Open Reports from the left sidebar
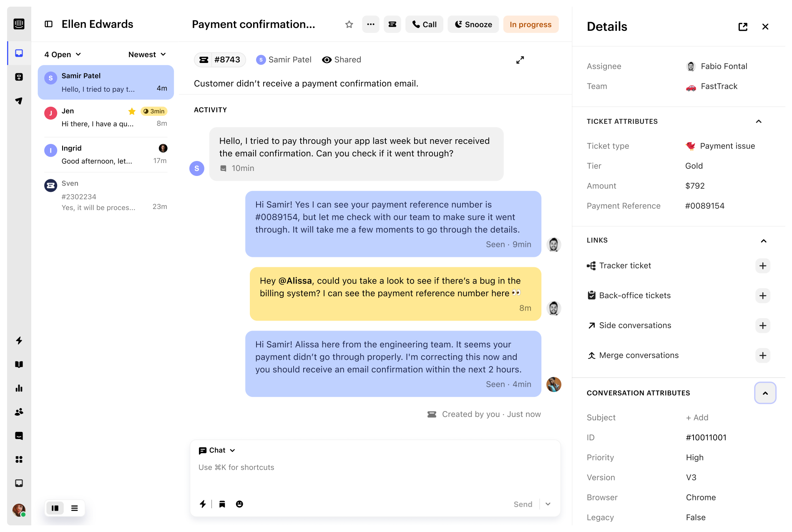The image size is (792, 532). point(18,388)
